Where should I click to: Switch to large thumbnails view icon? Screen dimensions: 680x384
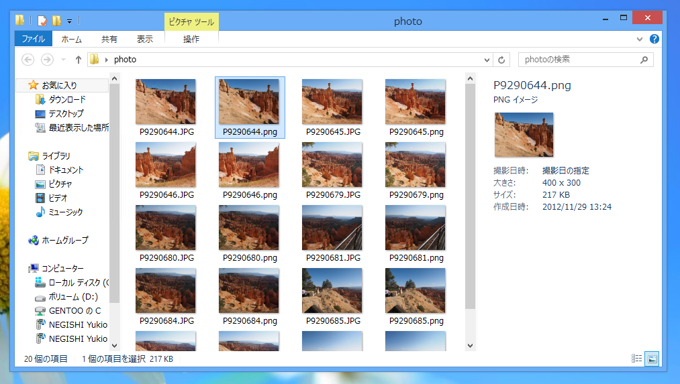pos(651,358)
